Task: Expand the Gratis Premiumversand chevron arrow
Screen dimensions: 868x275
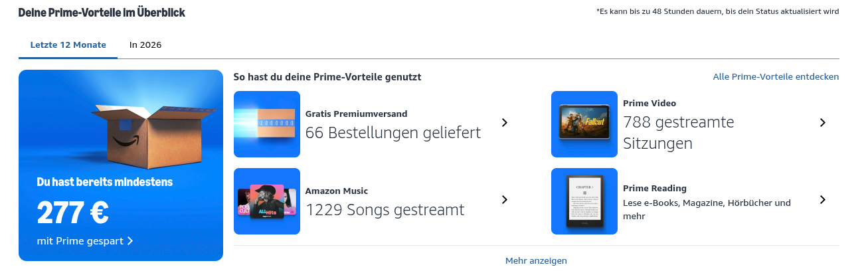Action: pyautogui.click(x=505, y=122)
